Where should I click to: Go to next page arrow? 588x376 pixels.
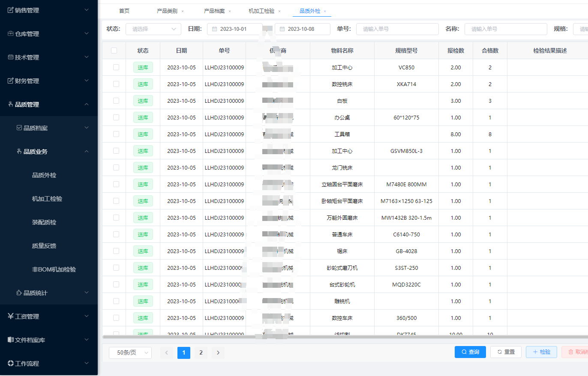(218, 352)
